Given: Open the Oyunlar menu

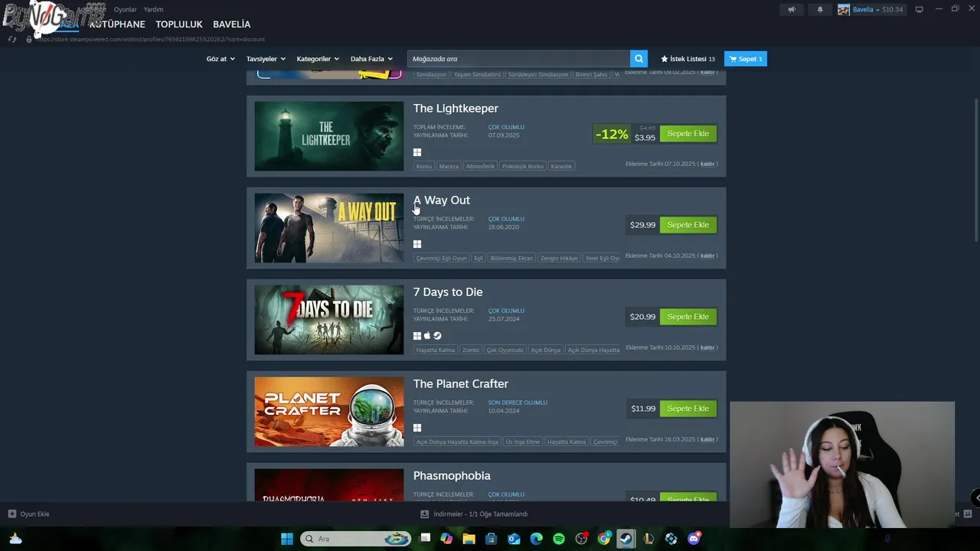Looking at the screenshot, I should [x=125, y=9].
